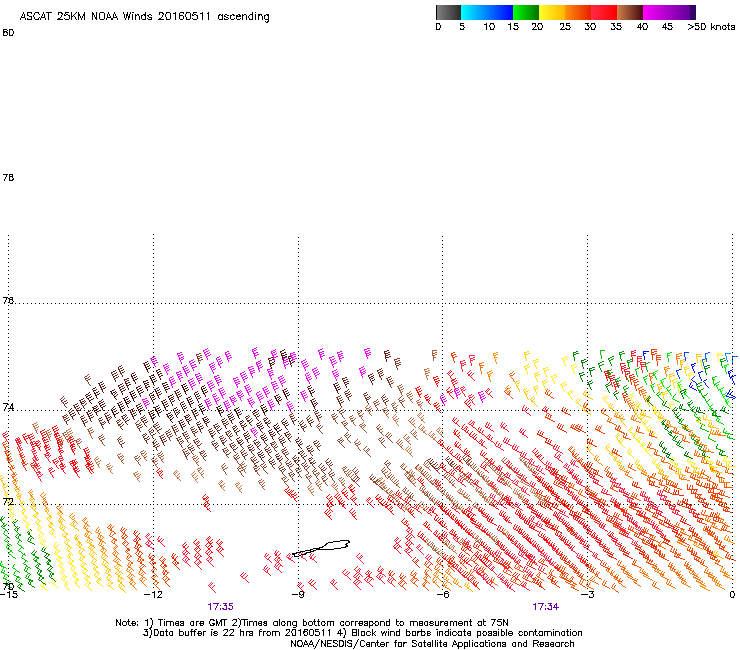Click the green 15-20 knots legend segment
The width and height of the screenshot is (740, 650).
(526, 12)
